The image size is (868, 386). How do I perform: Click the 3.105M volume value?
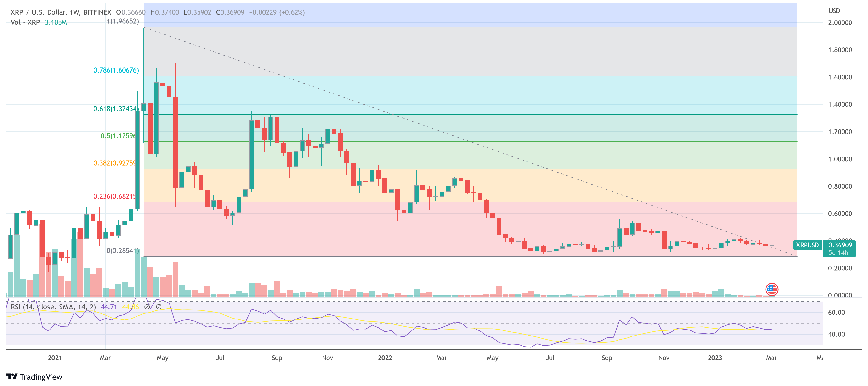tap(56, 22)
